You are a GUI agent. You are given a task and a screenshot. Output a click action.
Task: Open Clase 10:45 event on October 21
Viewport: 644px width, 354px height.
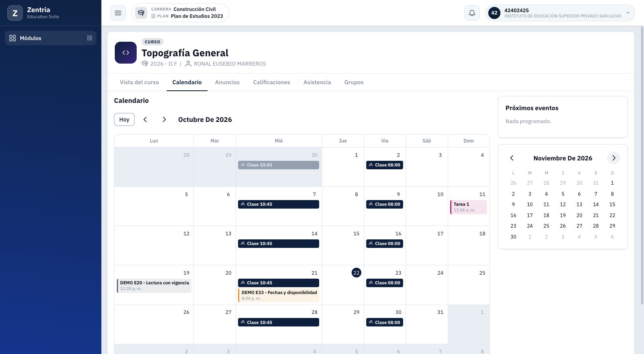coord(279,283)
